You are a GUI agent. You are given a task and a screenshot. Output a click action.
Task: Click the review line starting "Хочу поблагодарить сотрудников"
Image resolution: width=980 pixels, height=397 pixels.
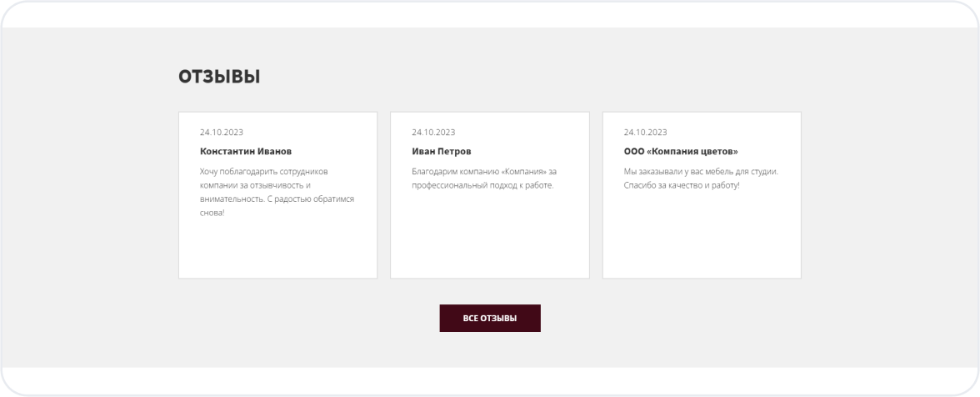click(264, 171)
